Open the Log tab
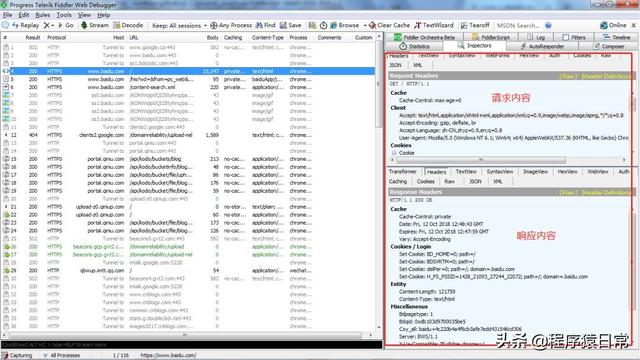Viewport: 640px width, 360px height. (536, 37)
